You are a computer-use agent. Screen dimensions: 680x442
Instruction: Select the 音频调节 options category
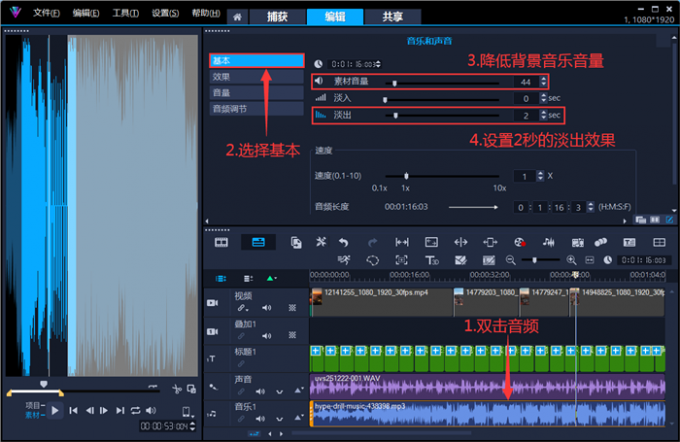(257, 109)
